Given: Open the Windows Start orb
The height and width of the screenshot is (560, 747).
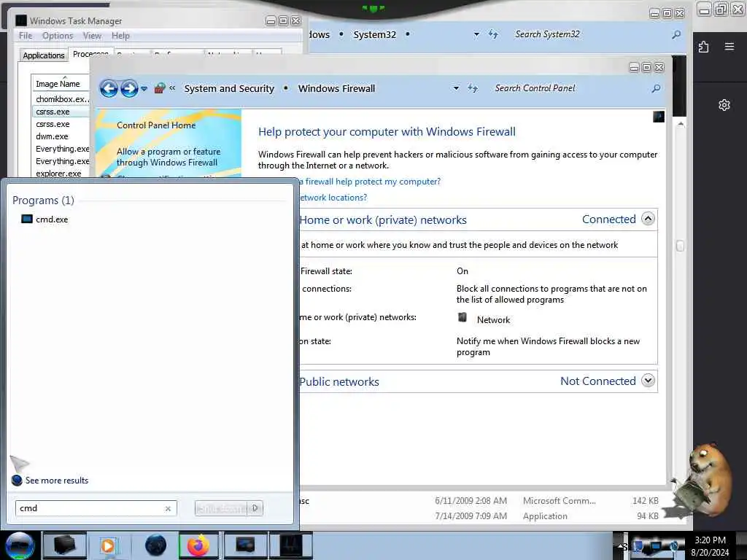Looking at the screenshot, I should coord(19,545).
